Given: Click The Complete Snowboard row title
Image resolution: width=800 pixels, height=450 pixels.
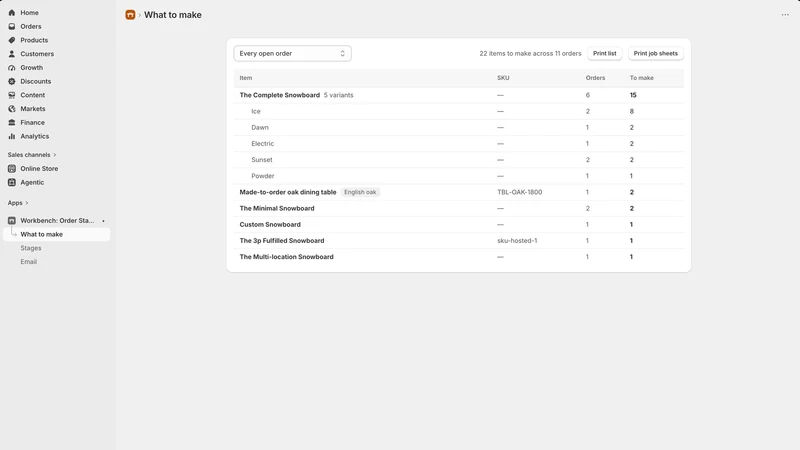Looking at the screenshot, I should [x=280, y=95].
